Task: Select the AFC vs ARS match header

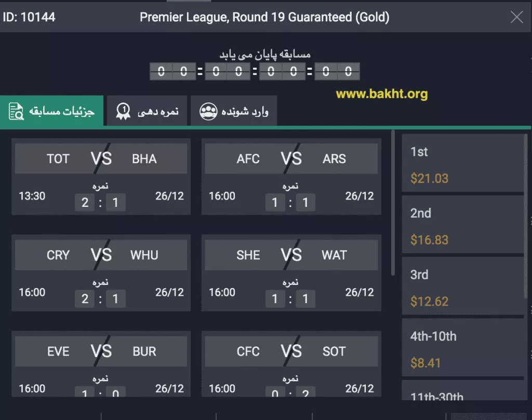Action: [291, 159]
